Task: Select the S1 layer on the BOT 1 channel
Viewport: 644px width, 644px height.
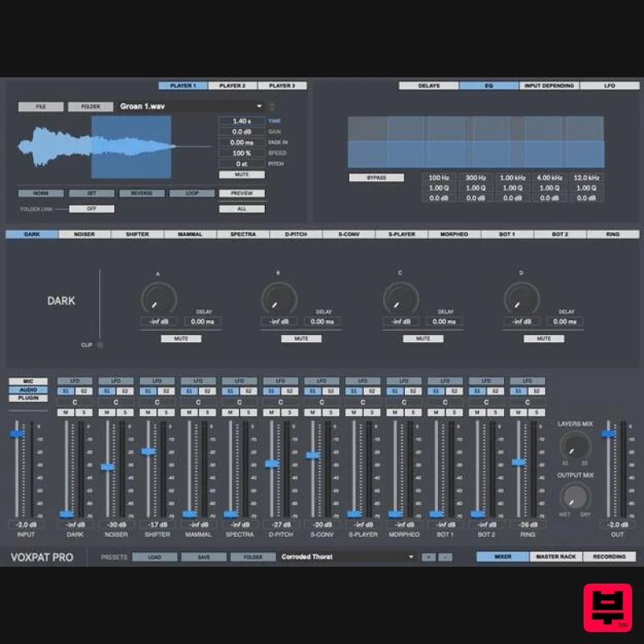Action: [x=436, y=389]
